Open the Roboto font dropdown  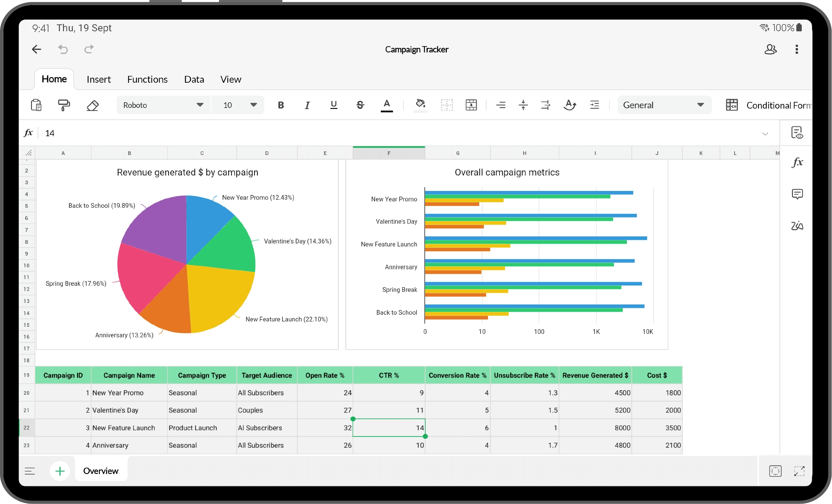point(163,105)
